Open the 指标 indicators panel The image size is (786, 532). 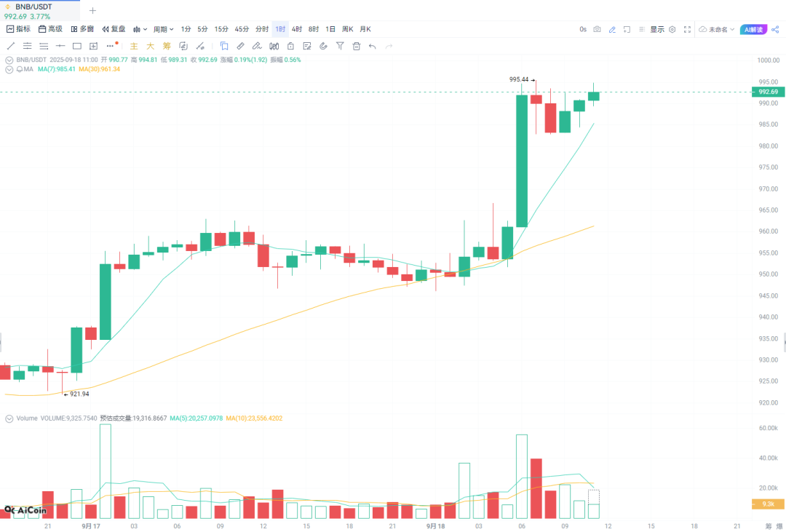(x=19, y=29)
